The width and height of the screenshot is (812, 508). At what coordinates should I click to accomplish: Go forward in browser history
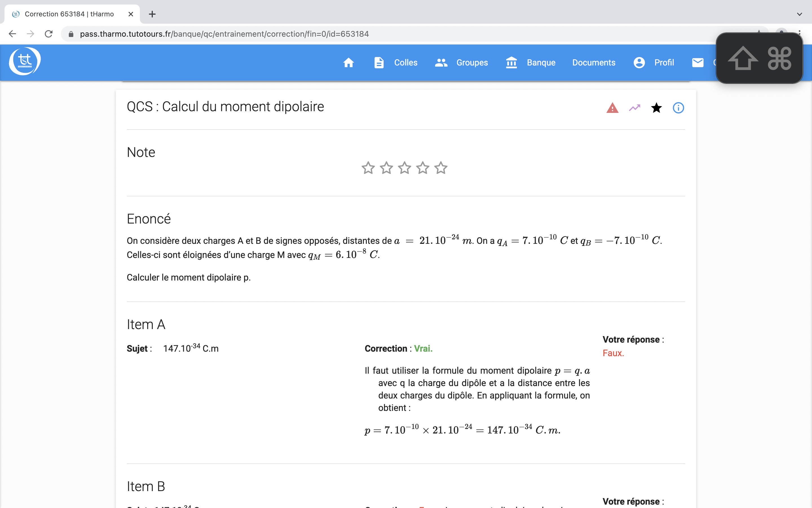(x=30, y=34)
